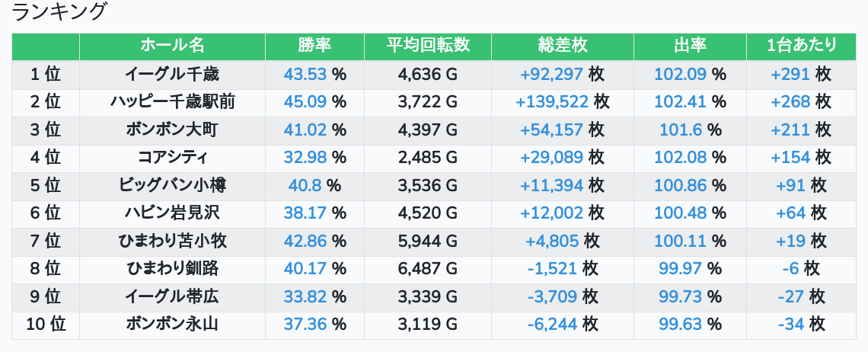The image size is (868, 352).
Task: Click the +139,522 total difference value
Action: point(552,102)
